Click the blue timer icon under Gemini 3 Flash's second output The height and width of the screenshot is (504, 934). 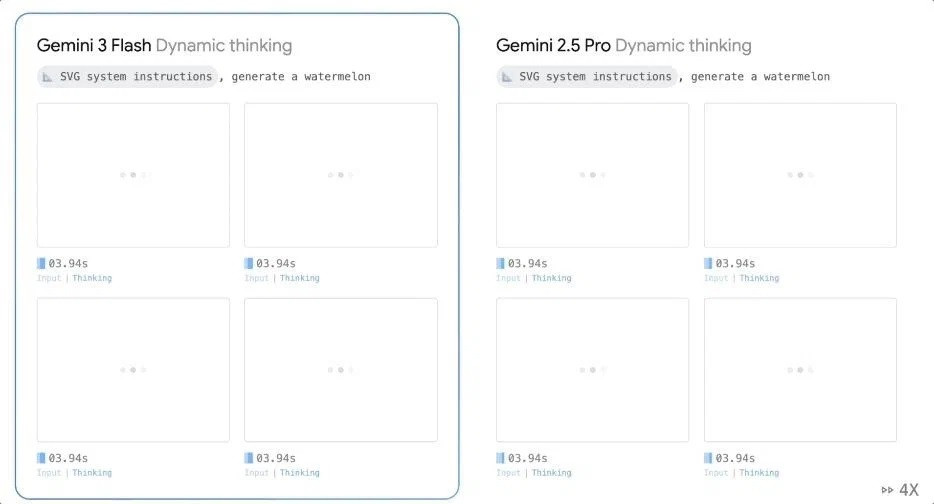[x=249, y=263]
